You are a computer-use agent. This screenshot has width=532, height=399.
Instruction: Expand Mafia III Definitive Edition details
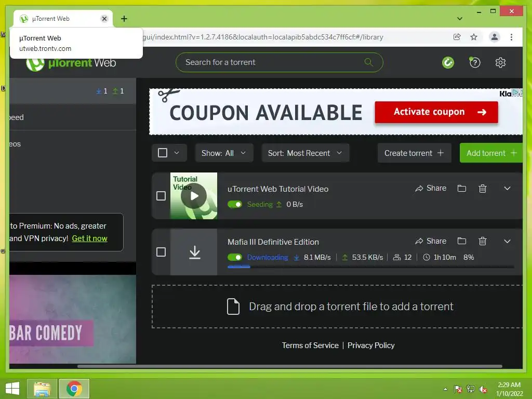pyautogui.click(x=507, y=241)
